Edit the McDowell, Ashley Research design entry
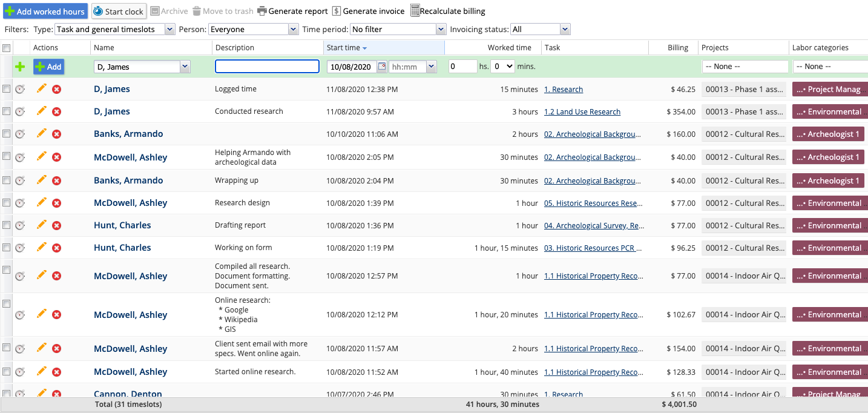Viewport: 868px width, 413px height. (41, 202)
